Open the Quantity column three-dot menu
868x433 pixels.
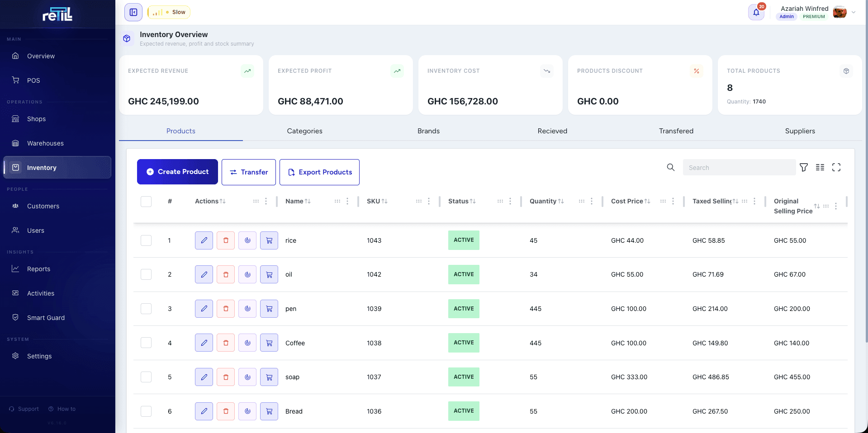tap(592, 201)
